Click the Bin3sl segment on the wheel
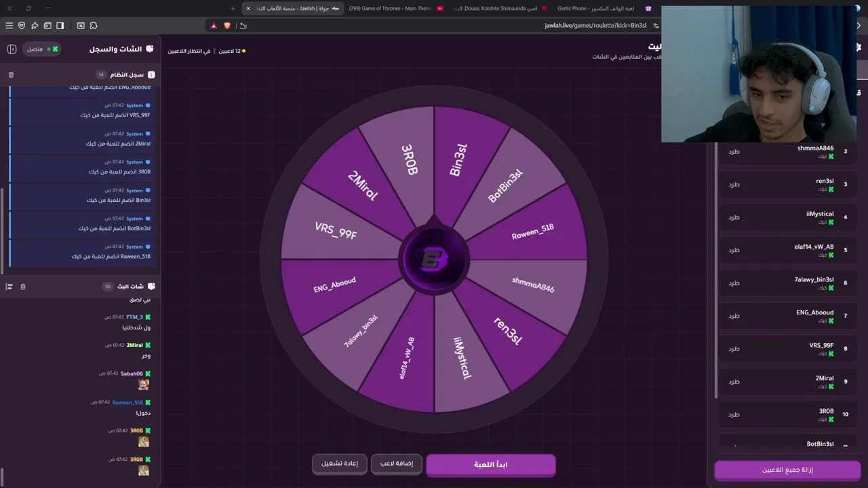The width and height of the screenshot is (868, 488). pyautogui.click(x=460, y=160)
